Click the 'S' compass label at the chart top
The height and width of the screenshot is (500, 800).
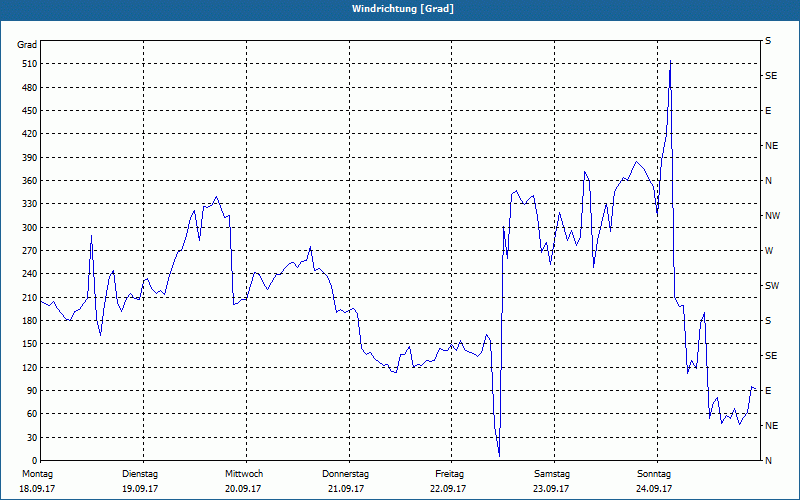768,41
